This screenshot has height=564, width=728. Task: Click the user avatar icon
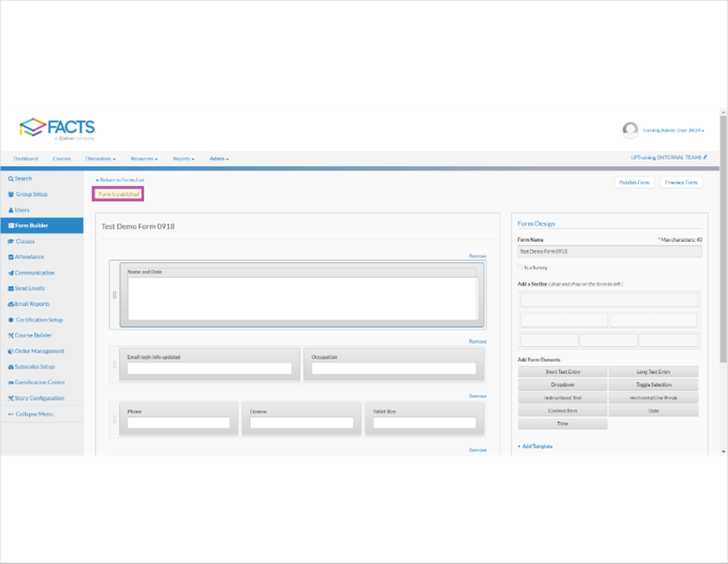630,130
